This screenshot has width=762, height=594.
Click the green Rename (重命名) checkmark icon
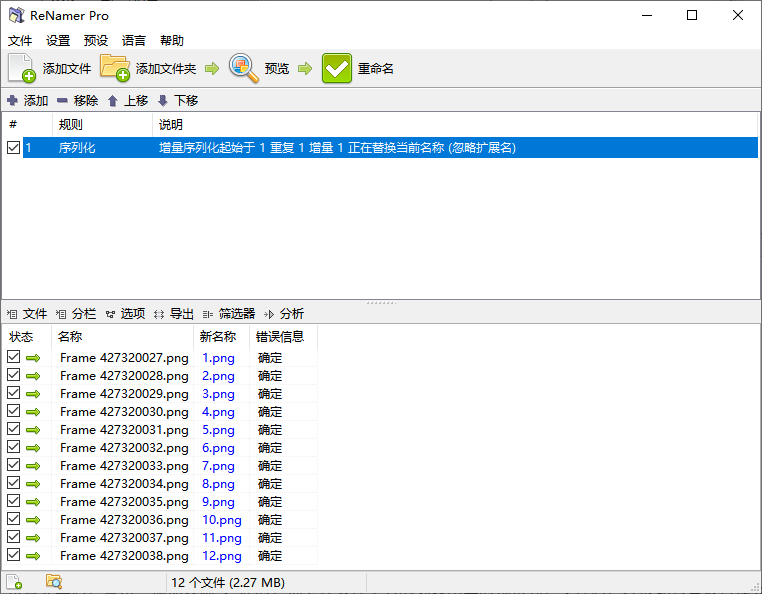[x=336, y=68]
